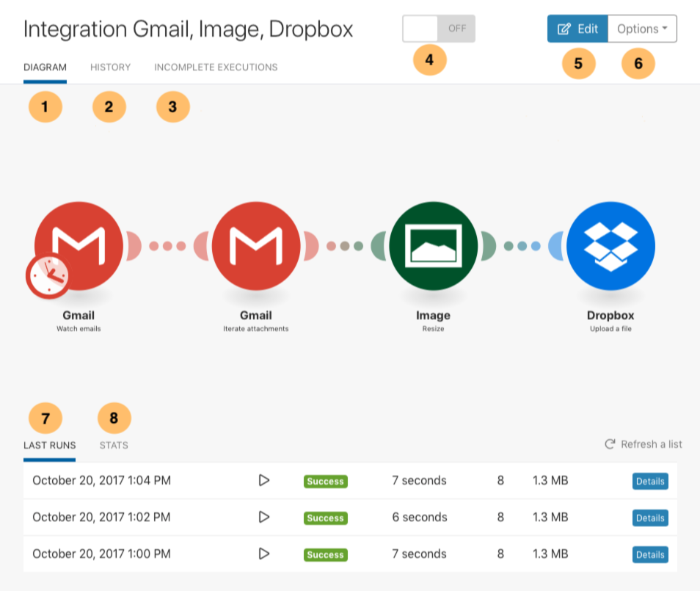Click the October 20, 2017 1:04 PM row
The height and width of the screenshot is (591, 700).
350,481
